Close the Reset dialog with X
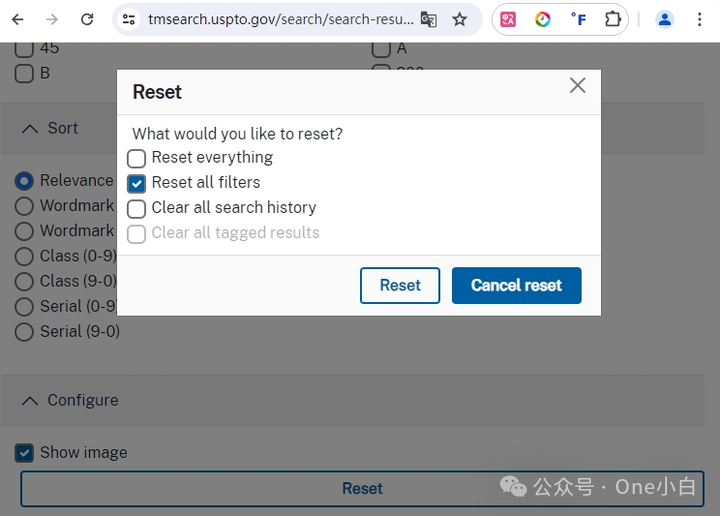This screenshot has width=720, height=516. point(577,85)
